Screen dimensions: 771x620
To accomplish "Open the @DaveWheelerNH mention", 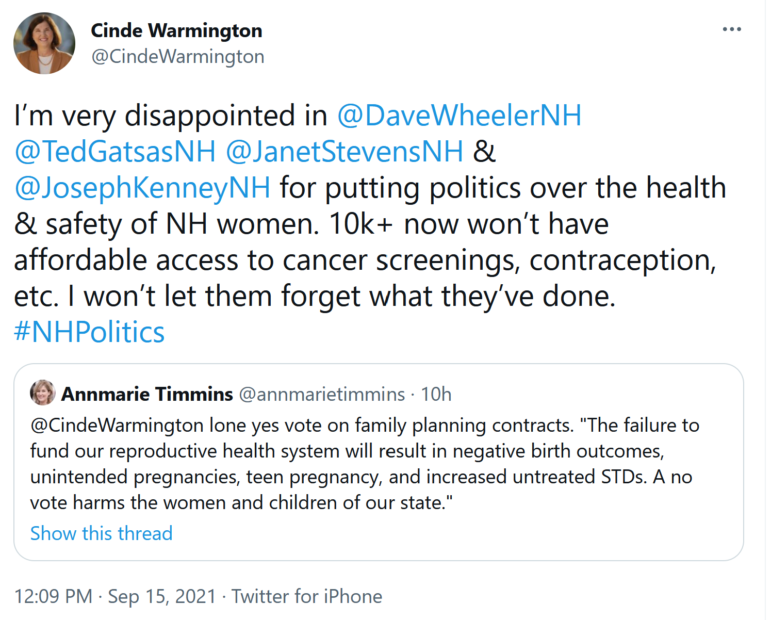I will click(x=460, y=115).
